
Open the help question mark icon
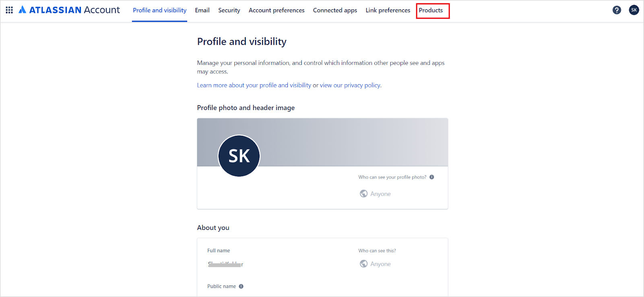coord(617,10)
